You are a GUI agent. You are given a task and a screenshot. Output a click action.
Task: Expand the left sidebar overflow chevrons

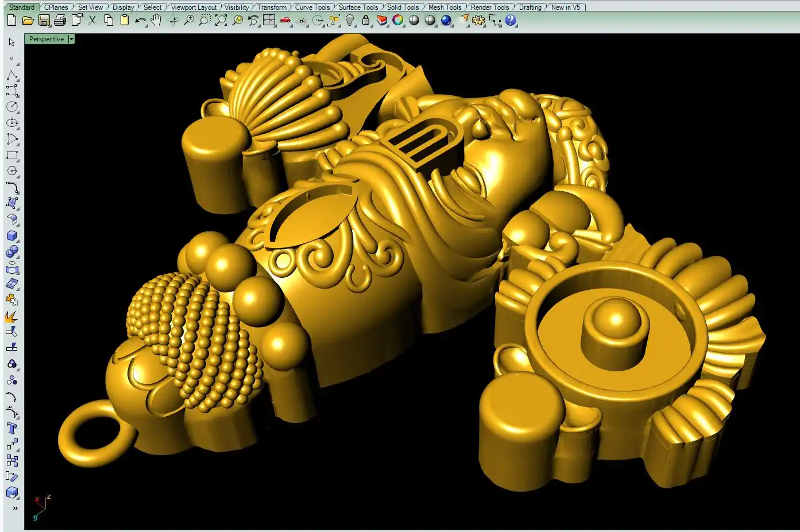(15, 508)
